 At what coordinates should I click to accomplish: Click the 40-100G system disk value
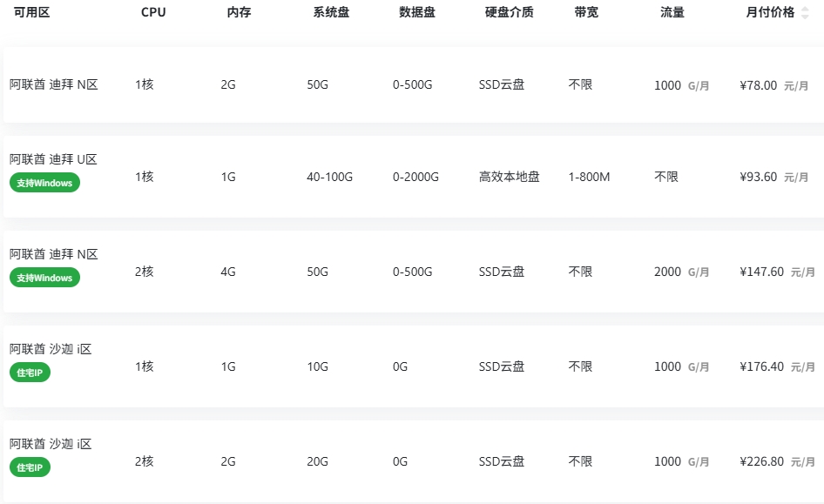329,177
